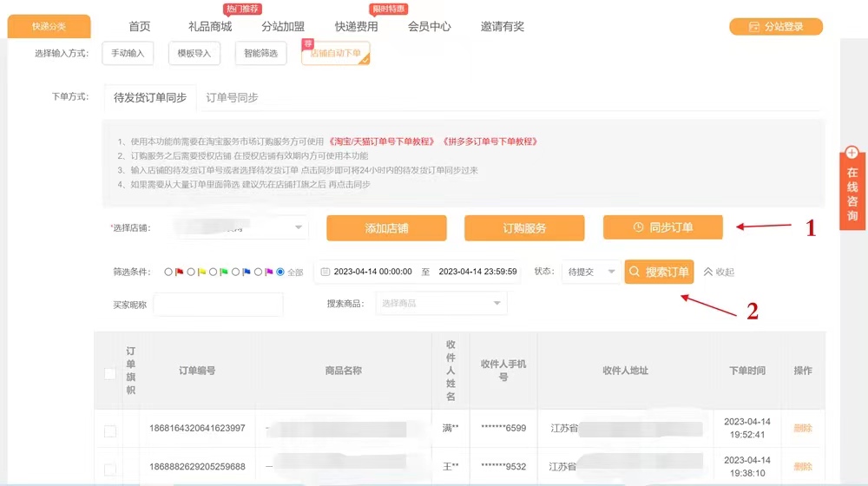Viewport: 868px width, 486px height.
Task: Click the calendar icon in date range
Action: click(x=325, y=272)
